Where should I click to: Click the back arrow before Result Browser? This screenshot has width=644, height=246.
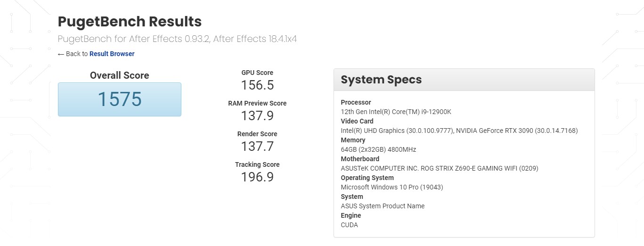point(61,54)
